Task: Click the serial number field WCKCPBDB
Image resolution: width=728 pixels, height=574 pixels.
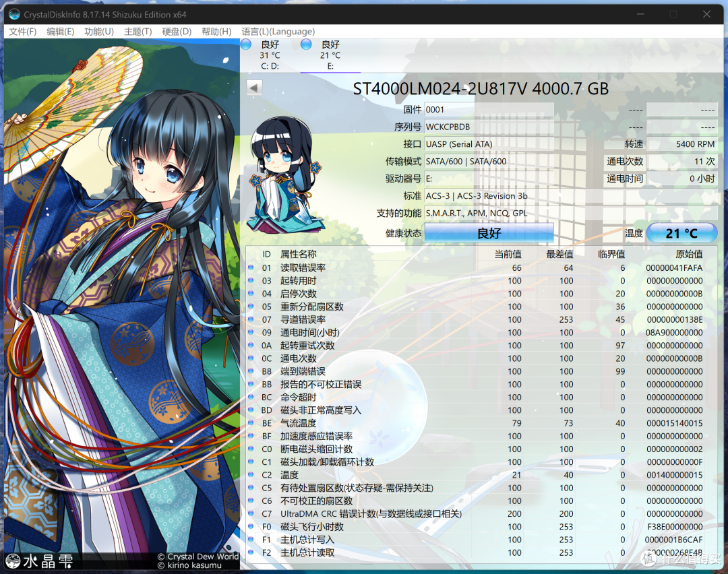Action: (489, 127)
